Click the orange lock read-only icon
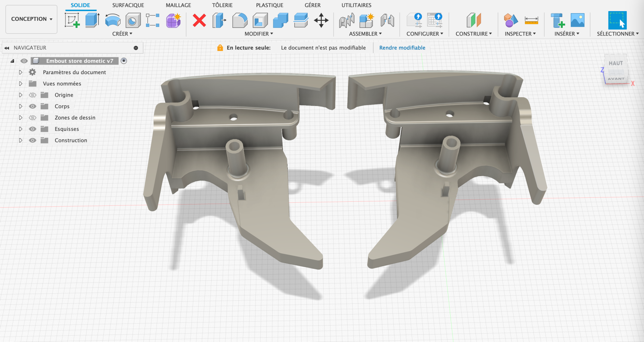Image resolution: width=644 pixels, height=342 pixels. coord(220,48)
